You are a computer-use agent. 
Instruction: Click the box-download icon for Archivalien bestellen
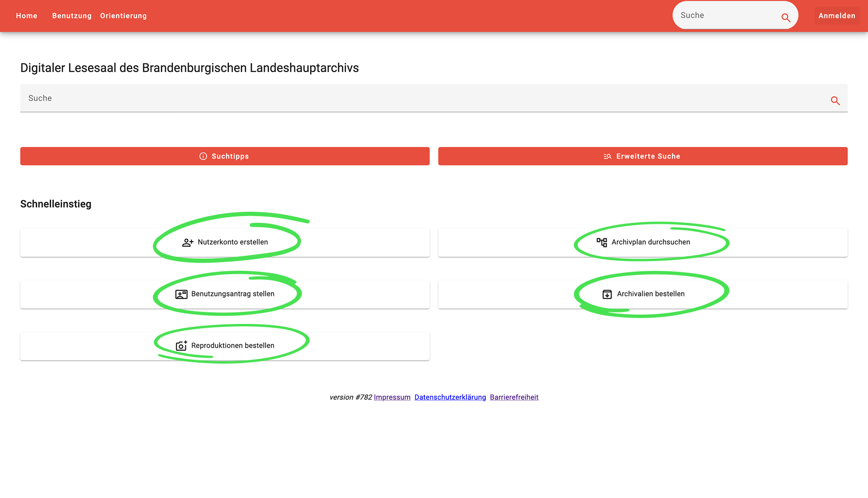[x=606, y=294]
